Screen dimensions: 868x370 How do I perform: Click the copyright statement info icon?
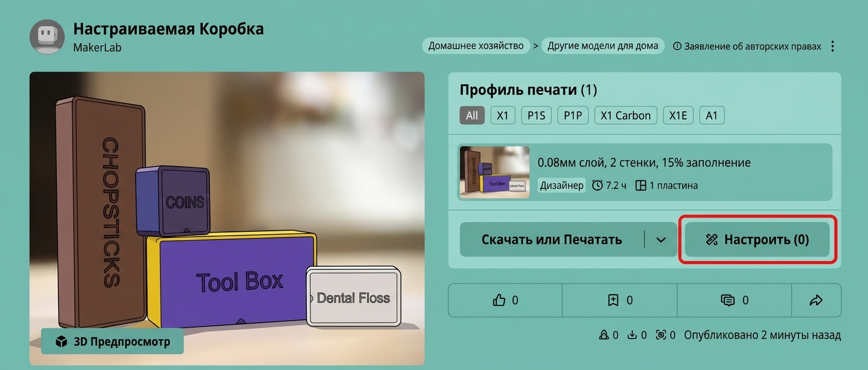coord(677,46)
